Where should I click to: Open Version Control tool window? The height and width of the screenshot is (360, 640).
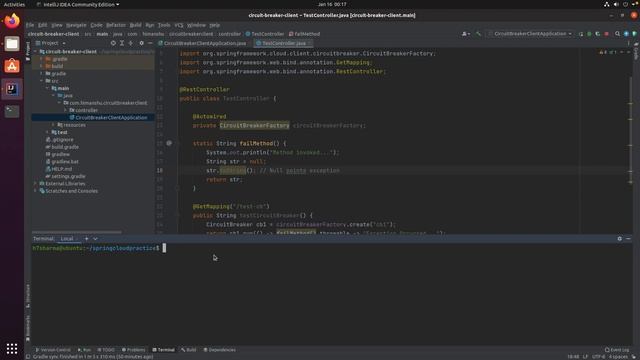point(53,350)
